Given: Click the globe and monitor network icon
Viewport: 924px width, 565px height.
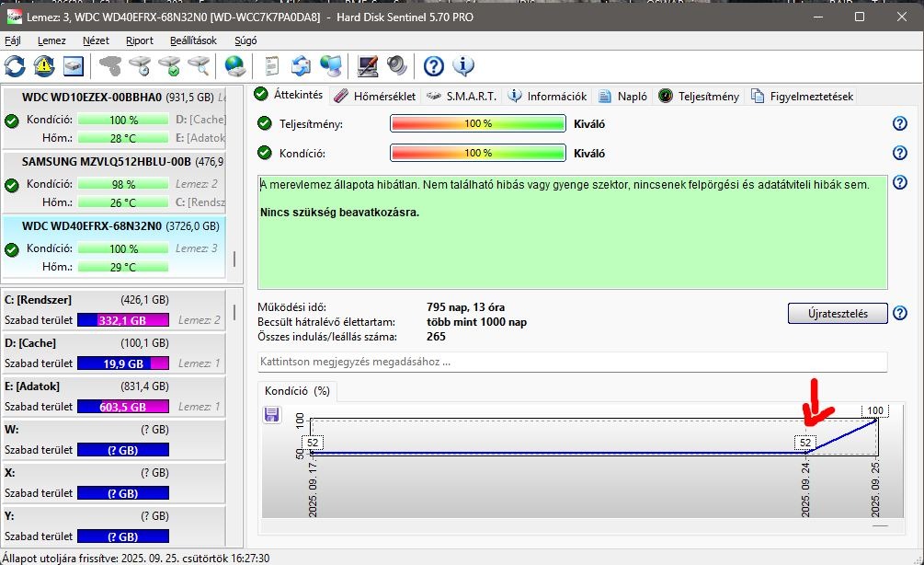Looking at the screenshot, I should [331, 66].
